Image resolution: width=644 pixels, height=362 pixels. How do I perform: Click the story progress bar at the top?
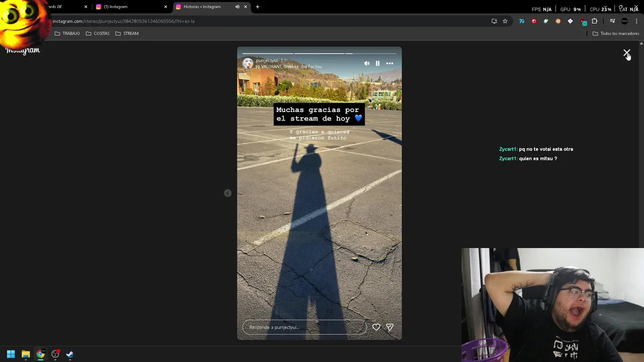[x=319, y=53]
